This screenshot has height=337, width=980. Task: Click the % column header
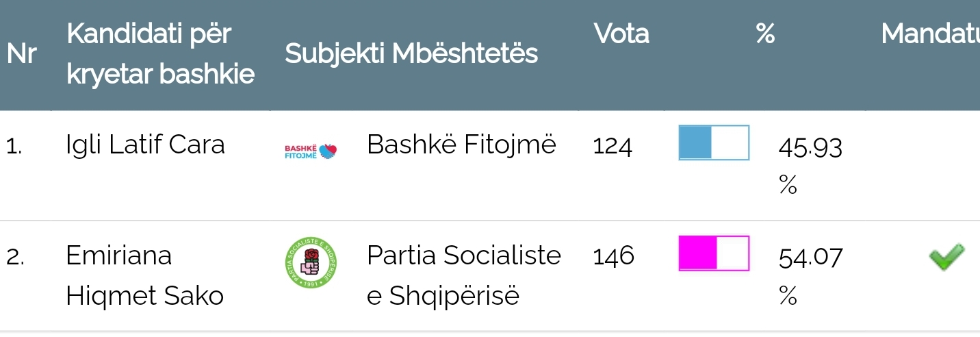tap(765, 34)
